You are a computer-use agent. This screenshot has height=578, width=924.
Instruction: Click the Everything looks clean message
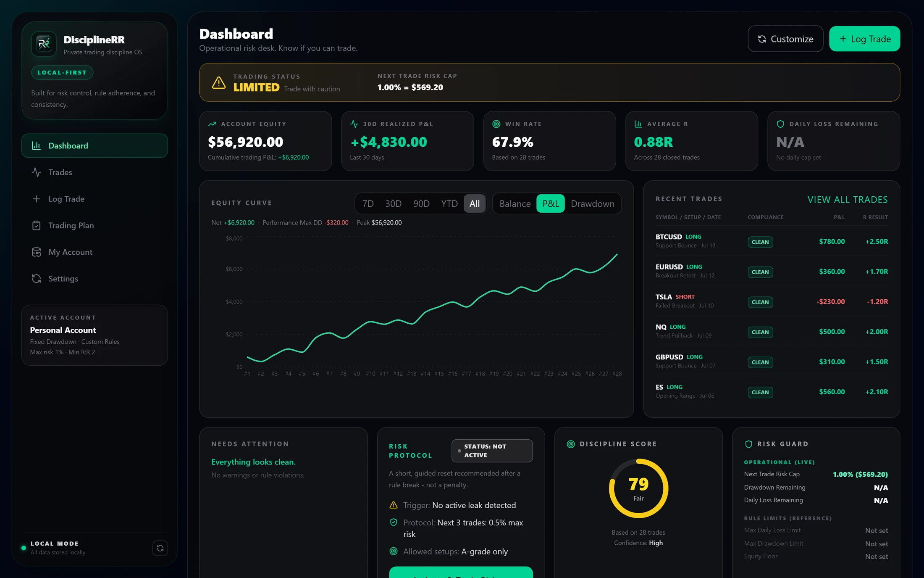[253, 462]
